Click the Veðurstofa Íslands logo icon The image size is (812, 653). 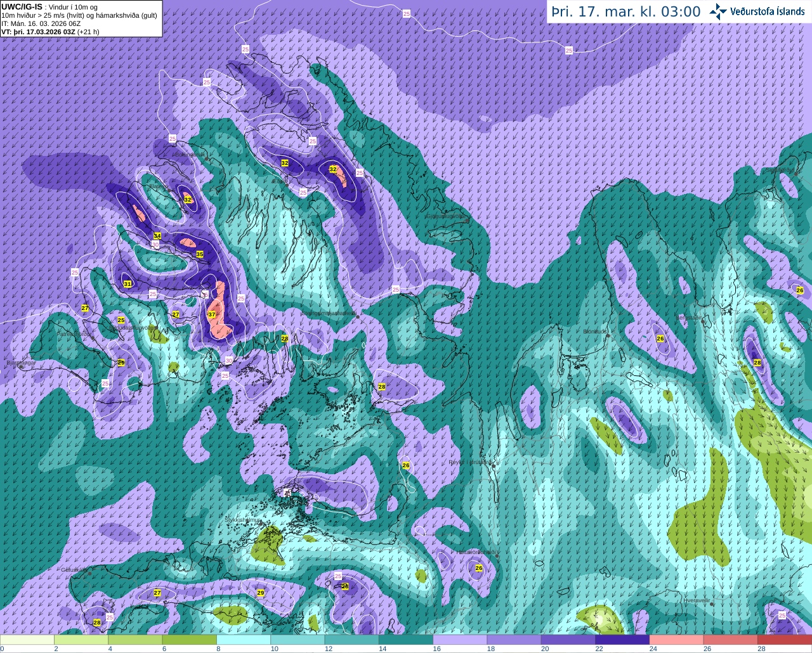pyautogui.click(x=718, y=11)
